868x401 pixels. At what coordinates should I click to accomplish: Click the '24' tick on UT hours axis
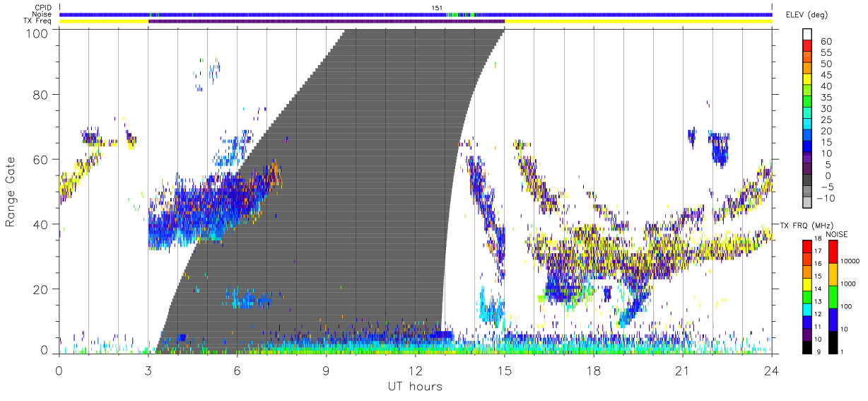[x=772, y=371]
